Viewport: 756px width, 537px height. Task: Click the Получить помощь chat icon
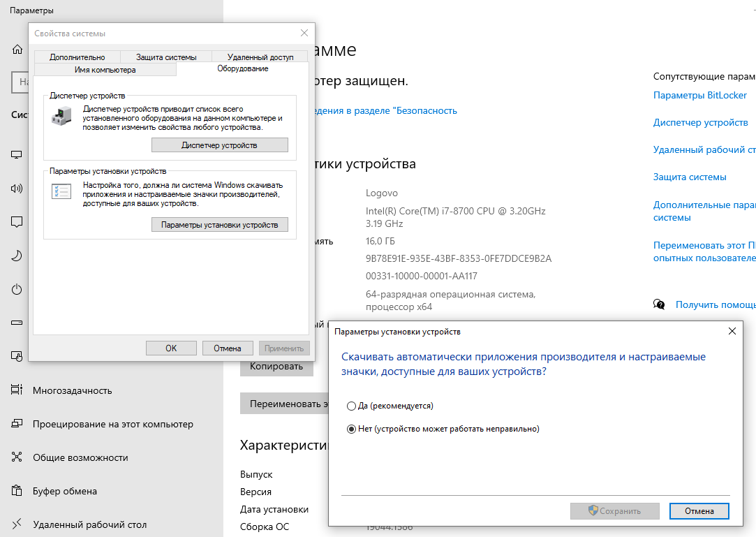pos(659,304)
